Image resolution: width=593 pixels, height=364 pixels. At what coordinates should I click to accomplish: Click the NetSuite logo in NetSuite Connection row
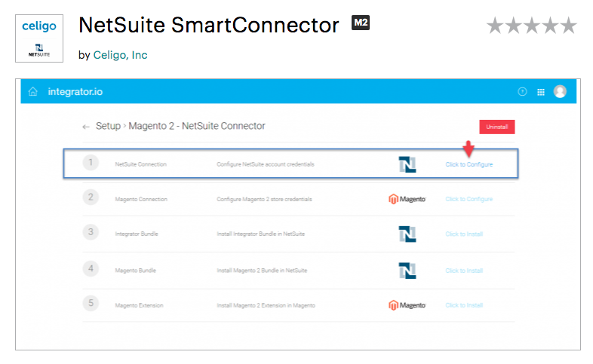pos(407,164)
